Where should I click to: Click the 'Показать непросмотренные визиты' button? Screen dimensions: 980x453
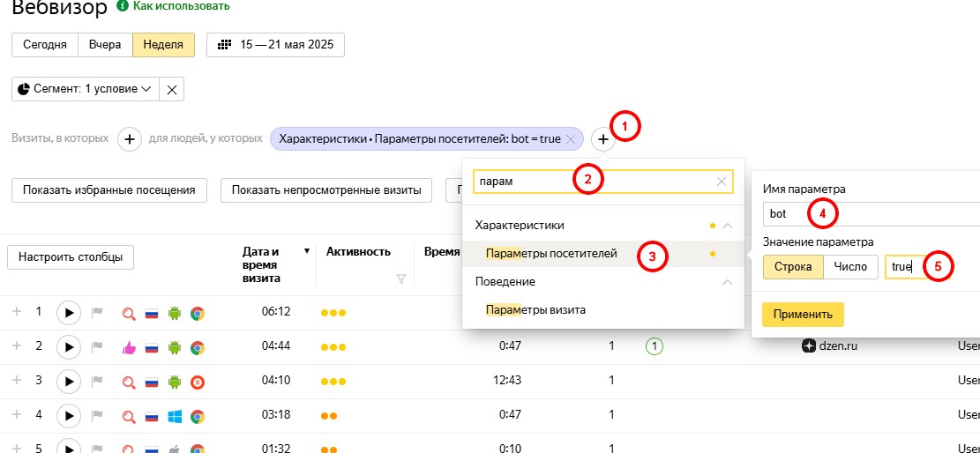click(x=326, y=190)
